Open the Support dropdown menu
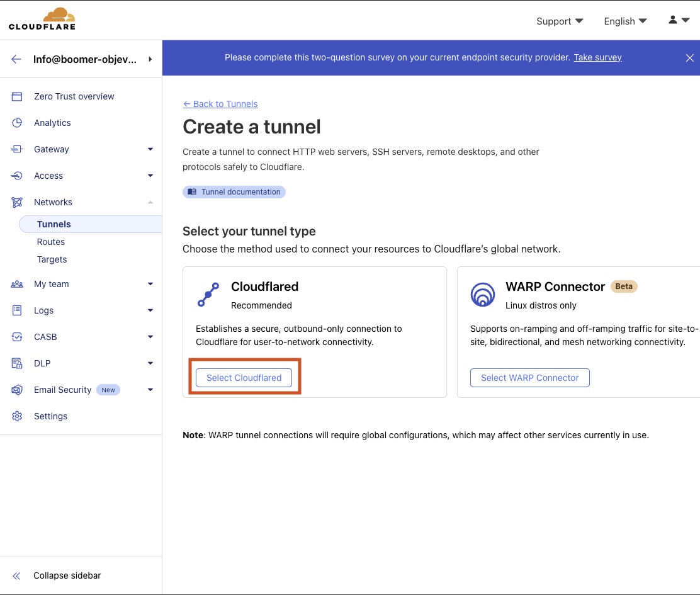Image resolution: width=700 pixels, height=595 pixels. [559, 21]
